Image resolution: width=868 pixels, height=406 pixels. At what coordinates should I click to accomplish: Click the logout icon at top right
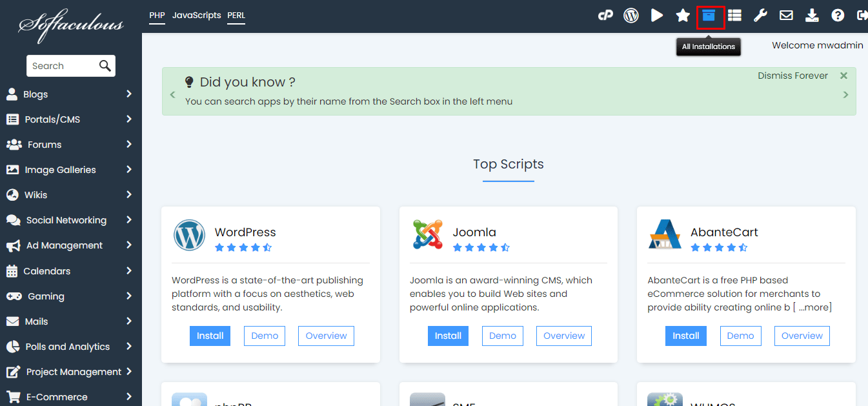point(862,15)
